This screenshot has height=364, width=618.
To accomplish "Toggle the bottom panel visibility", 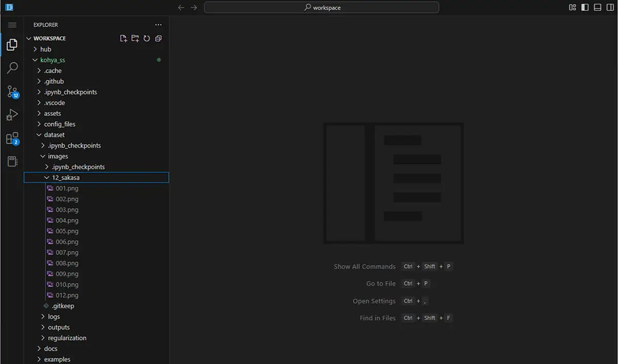I will coord(597,7).
